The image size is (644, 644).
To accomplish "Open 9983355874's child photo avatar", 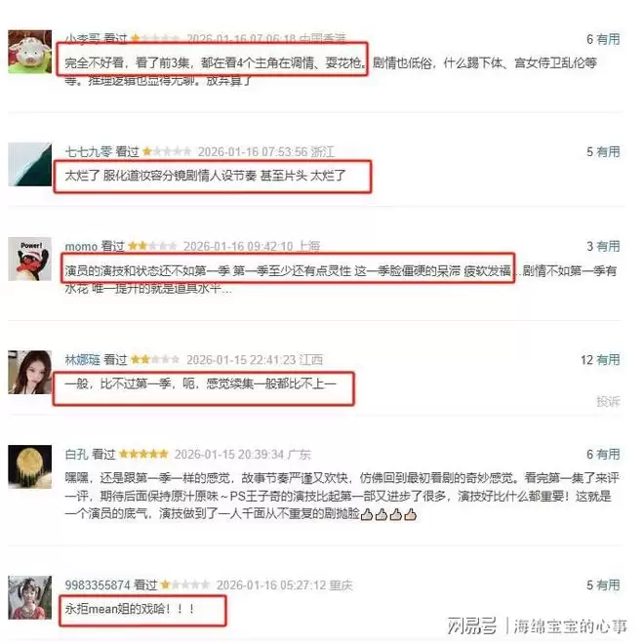I will [x=30, y=597].
